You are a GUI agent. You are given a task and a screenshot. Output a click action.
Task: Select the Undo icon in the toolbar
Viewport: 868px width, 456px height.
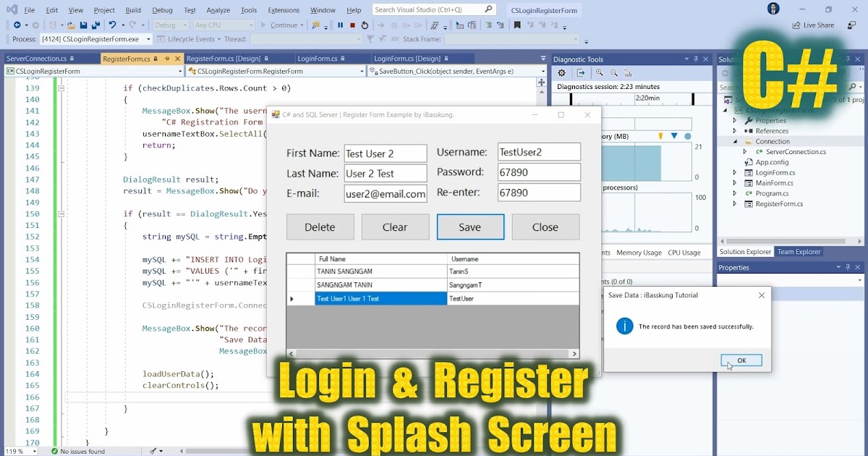[x=114, y=25]
